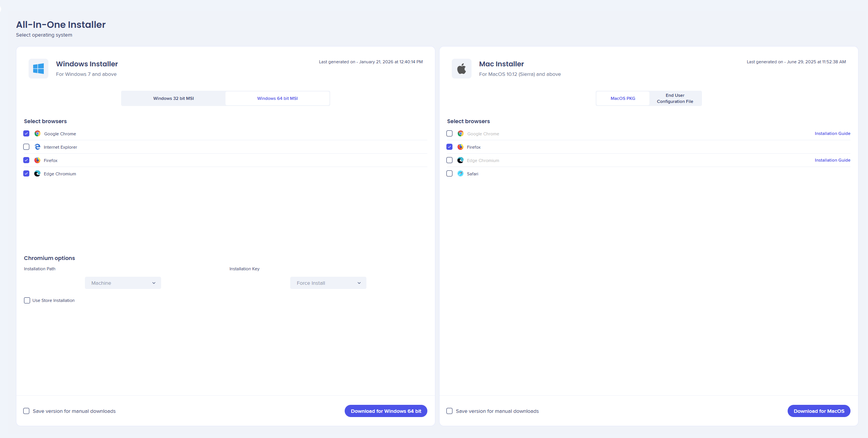868x438 pixels.
Task: Open Installation Guide for Google Chrome on Mac
Action: (x=833, y=133)
